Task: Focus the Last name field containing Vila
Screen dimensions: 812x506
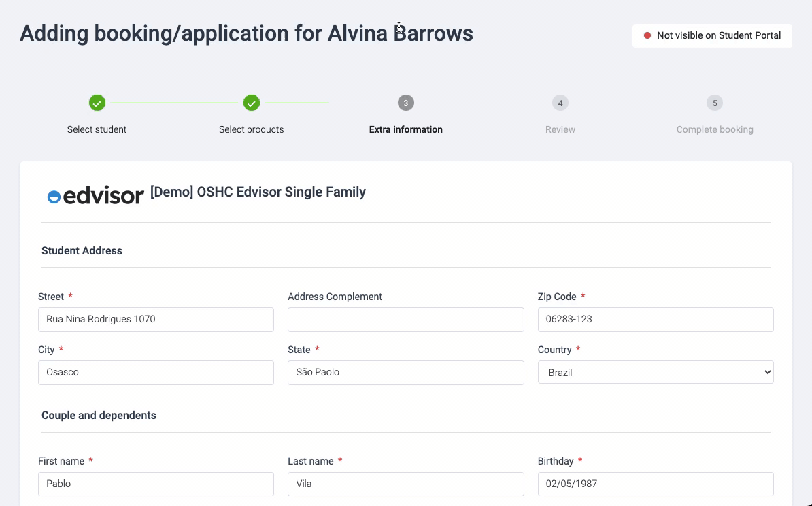Action: 405,484
